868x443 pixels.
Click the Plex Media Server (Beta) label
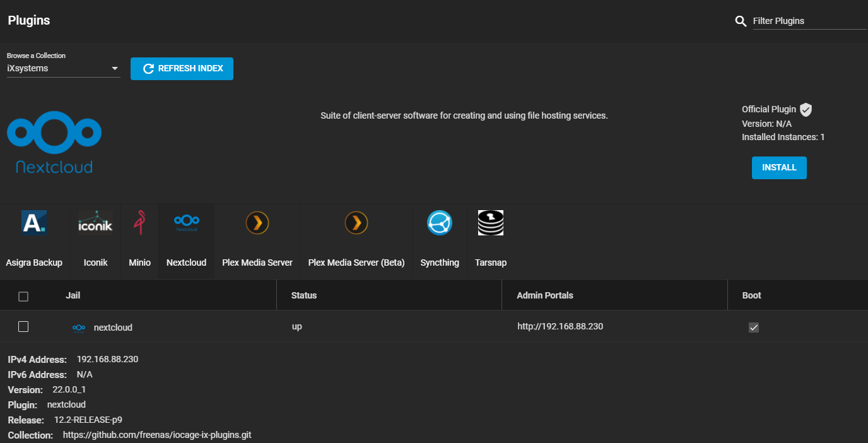pos(356,263)
